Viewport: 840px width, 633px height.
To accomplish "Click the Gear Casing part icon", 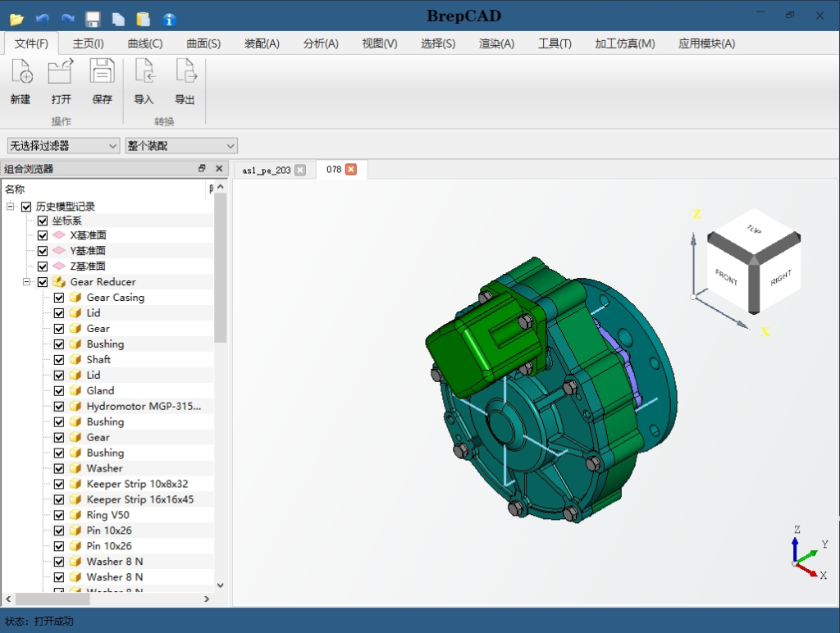I will 75,297.
